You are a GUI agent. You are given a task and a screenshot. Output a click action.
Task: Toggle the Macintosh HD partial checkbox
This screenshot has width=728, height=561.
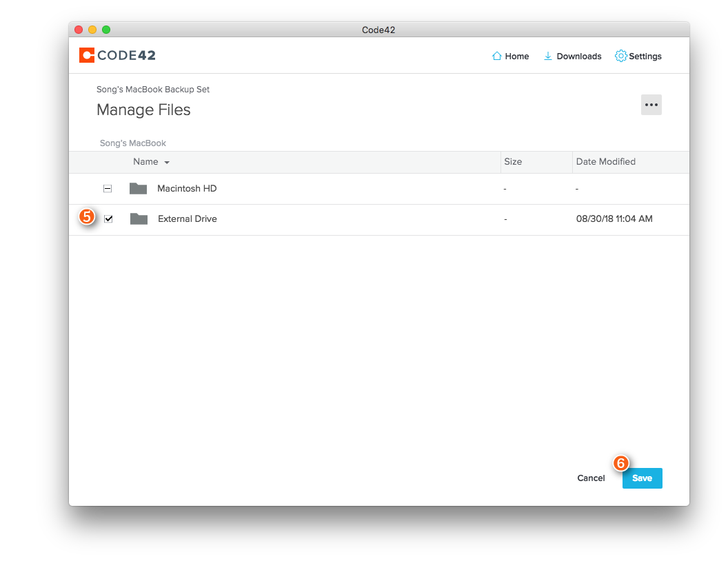click(x=108, y=188)
